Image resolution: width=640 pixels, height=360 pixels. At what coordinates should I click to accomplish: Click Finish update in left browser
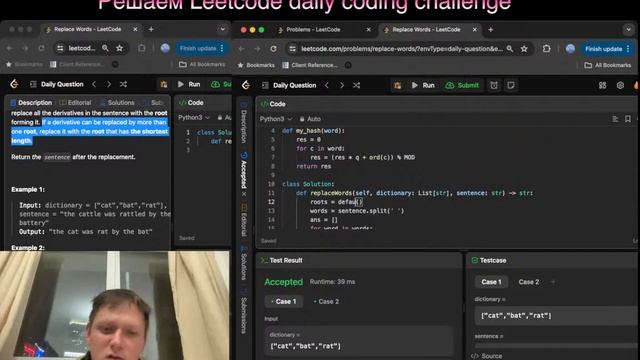click(x=201, y=49)
